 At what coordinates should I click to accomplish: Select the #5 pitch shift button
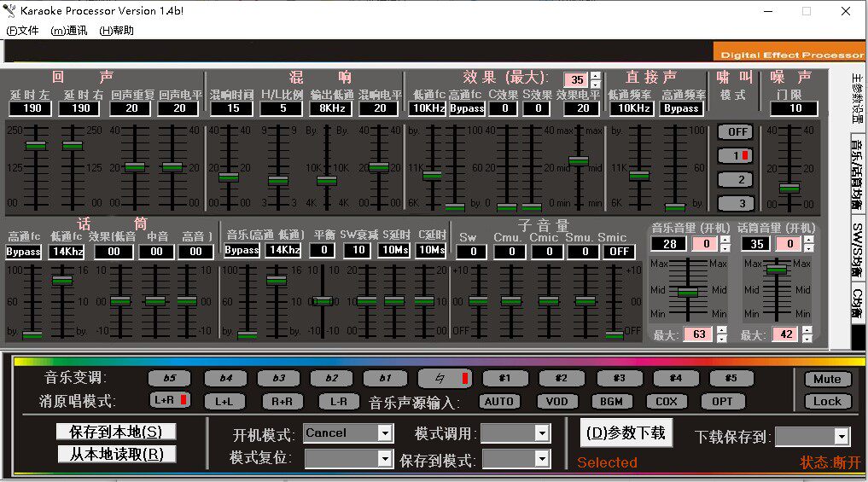(731, 379)
